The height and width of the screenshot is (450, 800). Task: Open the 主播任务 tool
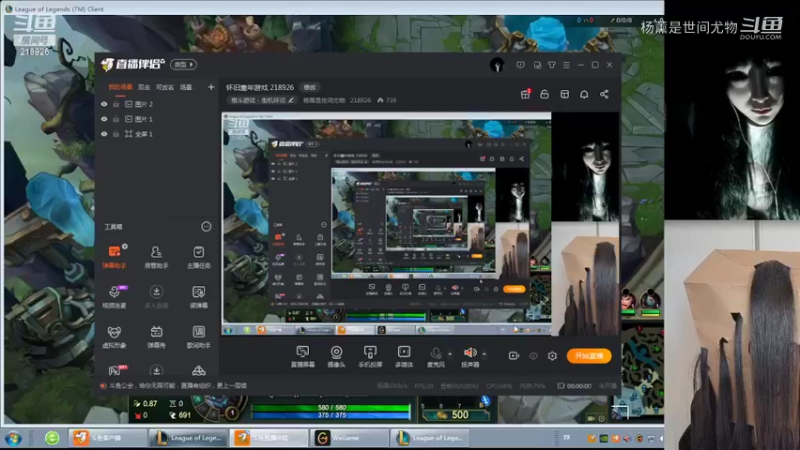point(198,256)
